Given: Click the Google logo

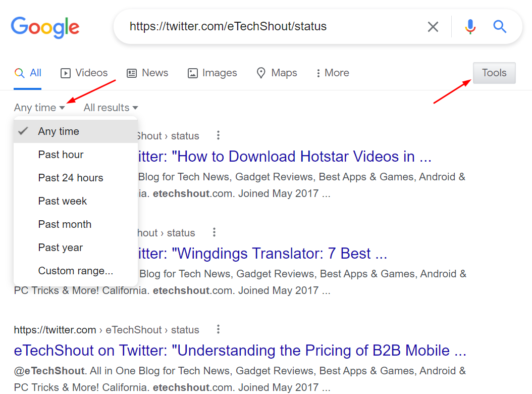Looking at the screenshot, I should click(45, 27).
